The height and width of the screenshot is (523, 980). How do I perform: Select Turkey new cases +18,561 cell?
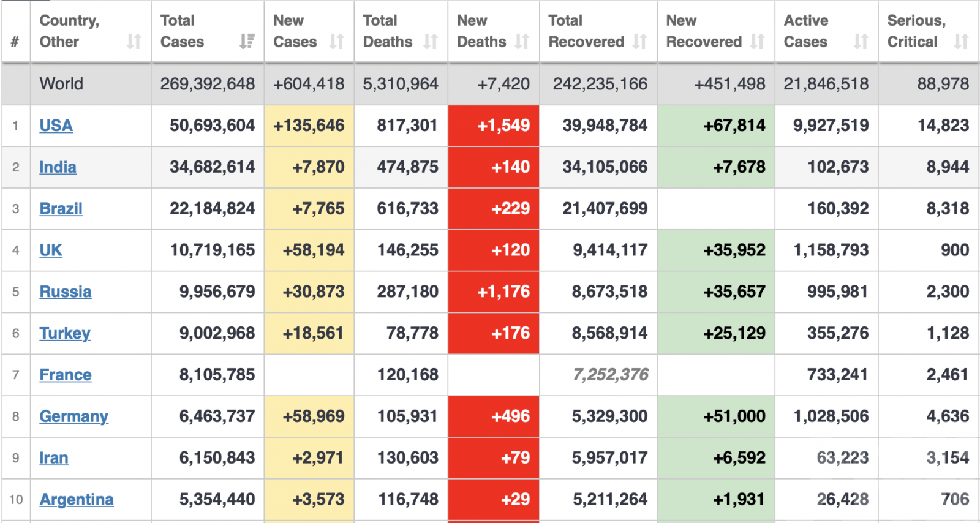[309, 333]
